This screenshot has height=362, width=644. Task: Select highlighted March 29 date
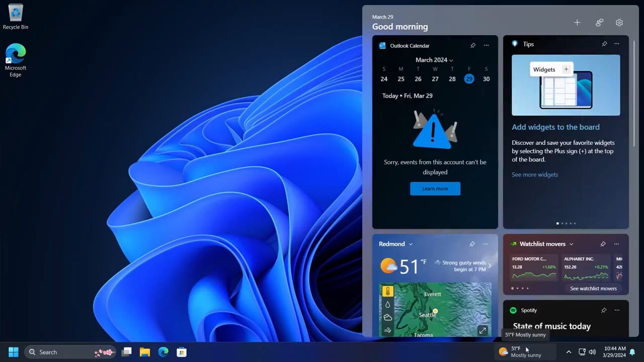click(x=469, y=79)
